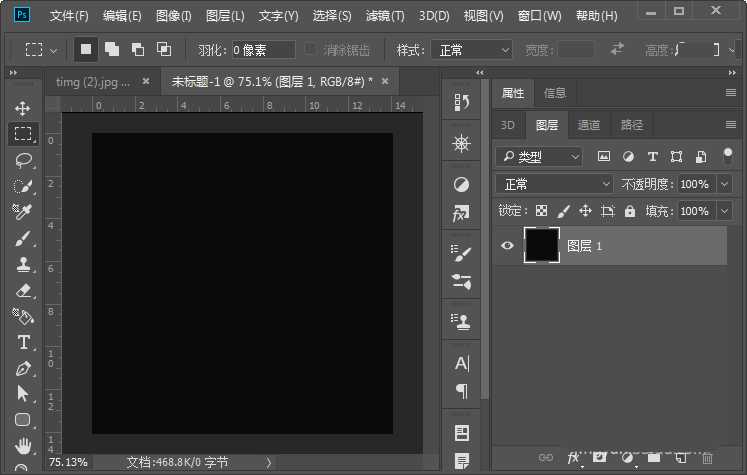The image size is (747, 475).
Task: Pick the Eyedropper tool
Action: click(22, 212)
